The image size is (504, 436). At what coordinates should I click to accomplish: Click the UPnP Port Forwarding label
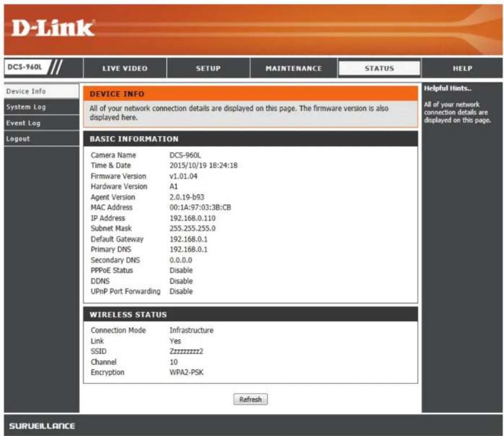click(x=125, y=292)
